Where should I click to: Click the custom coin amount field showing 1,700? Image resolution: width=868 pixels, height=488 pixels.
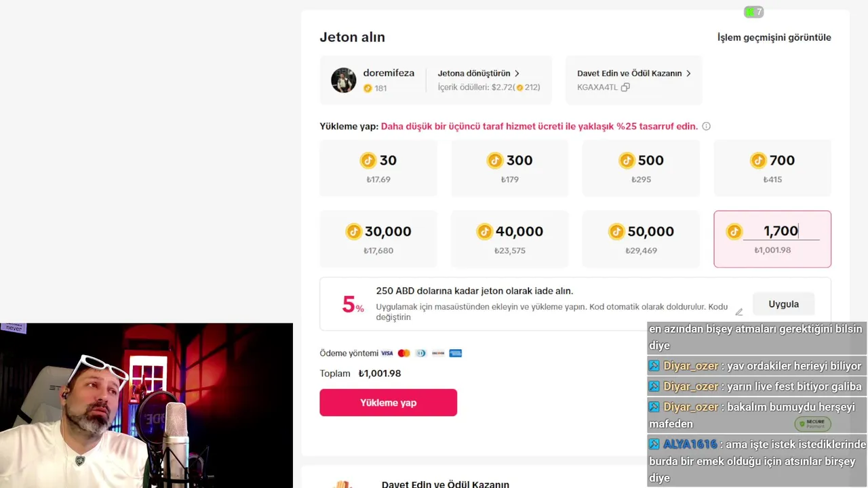781,231
